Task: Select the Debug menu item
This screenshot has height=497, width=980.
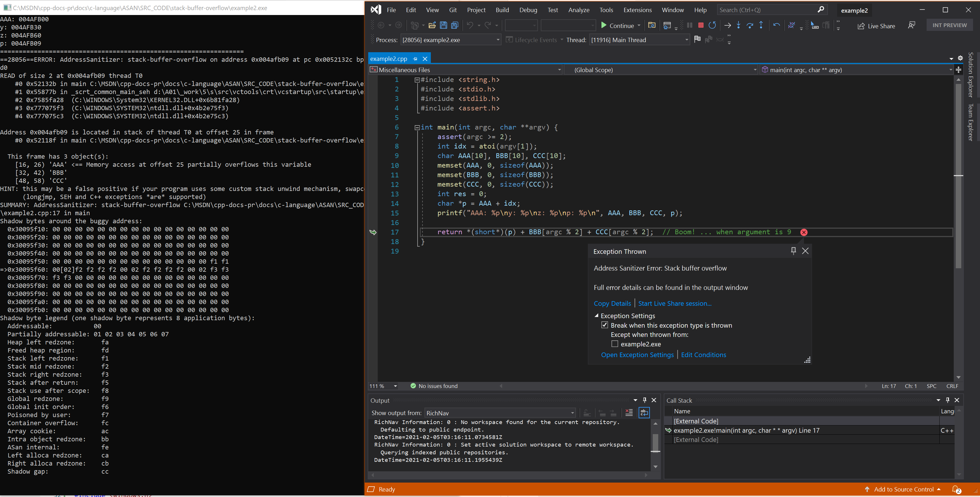Action: [x=528, y=10]
